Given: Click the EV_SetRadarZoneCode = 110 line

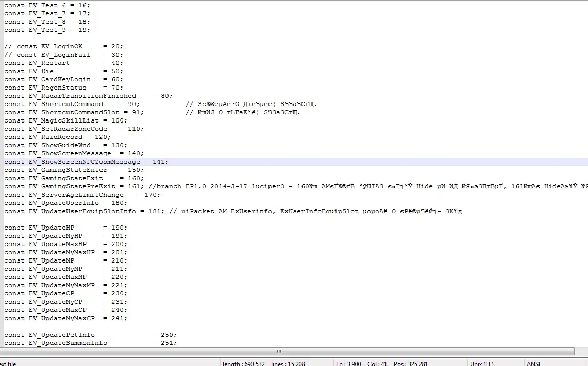Looking at the screenshot, I should [x=74, y=129].
